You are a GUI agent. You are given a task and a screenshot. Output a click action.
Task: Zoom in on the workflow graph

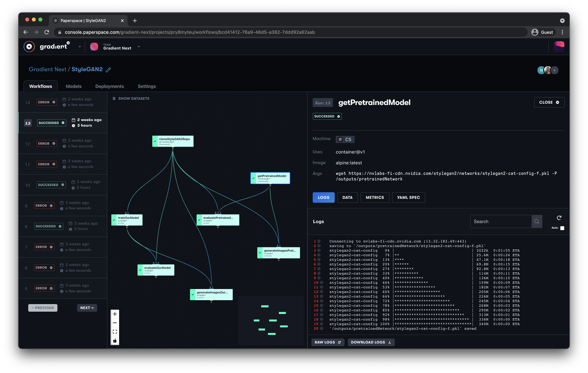pyautogui.click(x=115, y=314)
